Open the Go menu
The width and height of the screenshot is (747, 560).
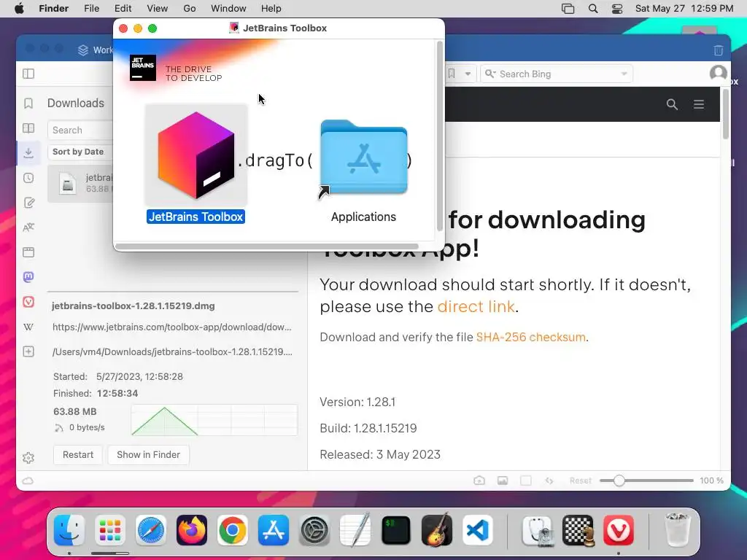[x=190, y=9]
